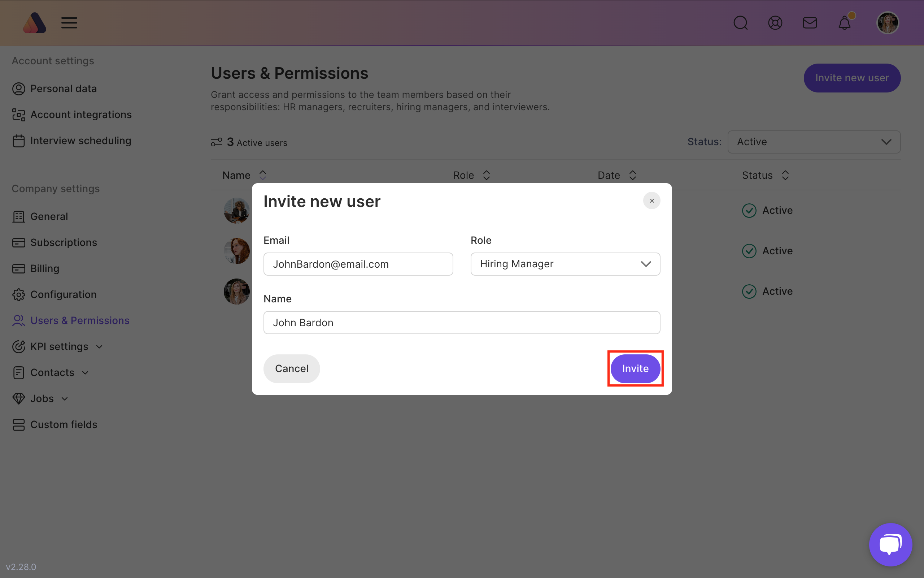Open the hamburger menu
Viewport: 924px width, 578px height.
coord(69,23)
